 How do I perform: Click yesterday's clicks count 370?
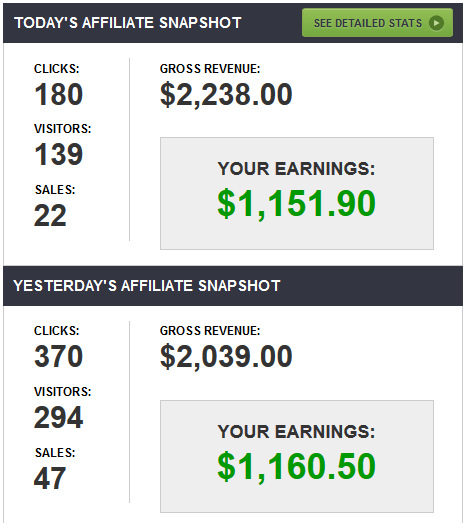(x=58, y=357)
